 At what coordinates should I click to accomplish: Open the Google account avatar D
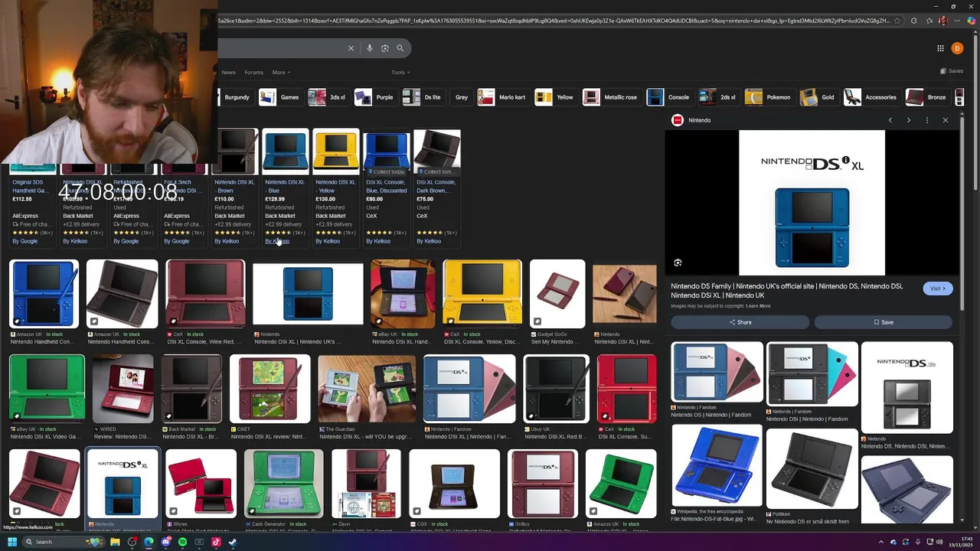click(x=957, y=48)
